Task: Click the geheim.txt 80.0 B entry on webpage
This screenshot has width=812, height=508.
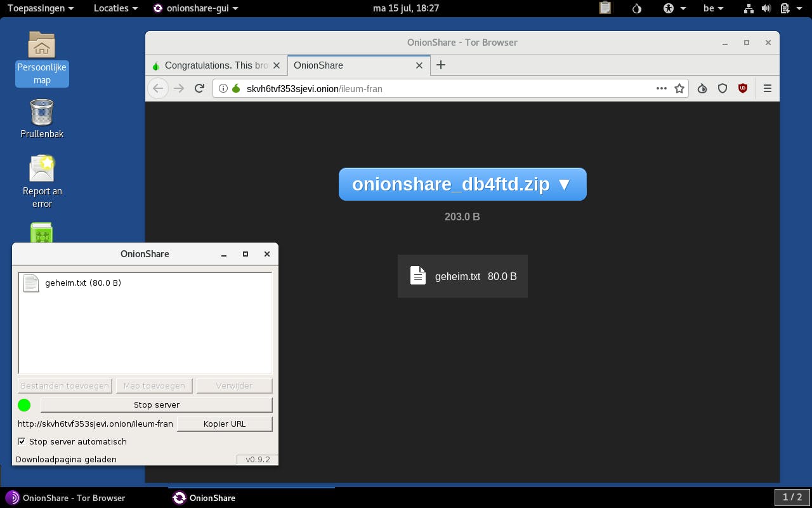Action: pos(462,276)
